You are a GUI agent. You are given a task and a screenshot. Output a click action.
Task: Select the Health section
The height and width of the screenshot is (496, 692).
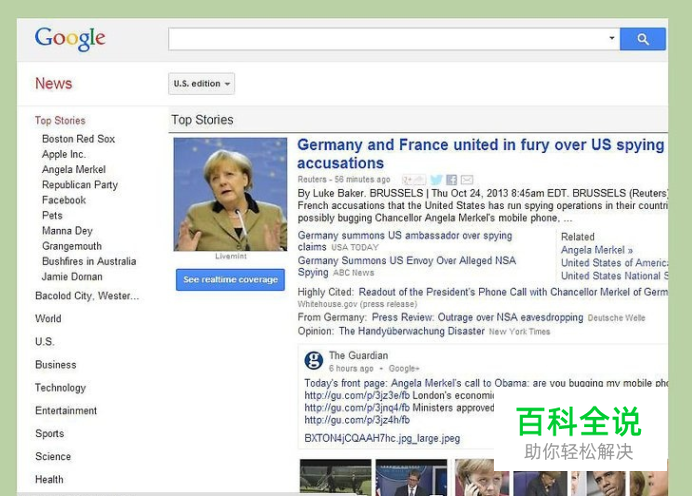(49, 479)
